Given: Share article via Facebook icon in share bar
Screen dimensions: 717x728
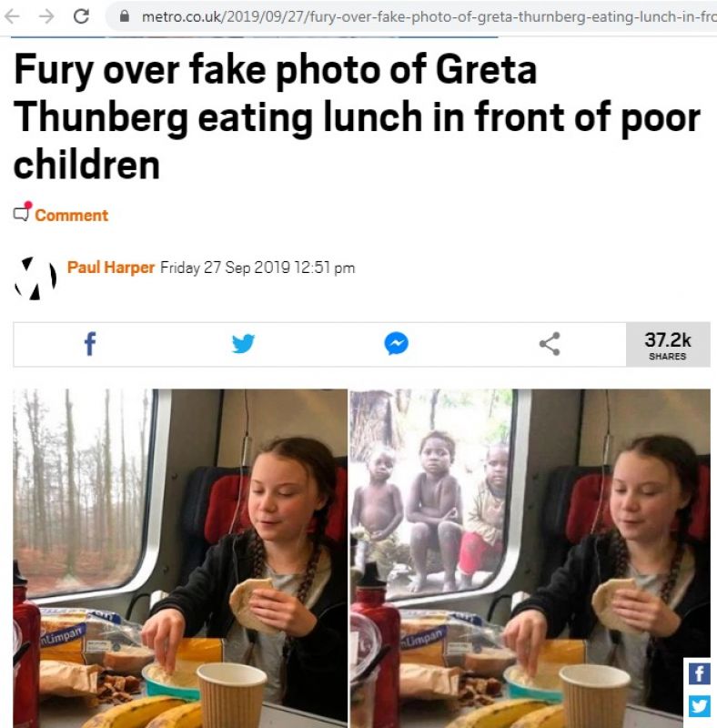Looking at the screenshot, I should [90, 344].
